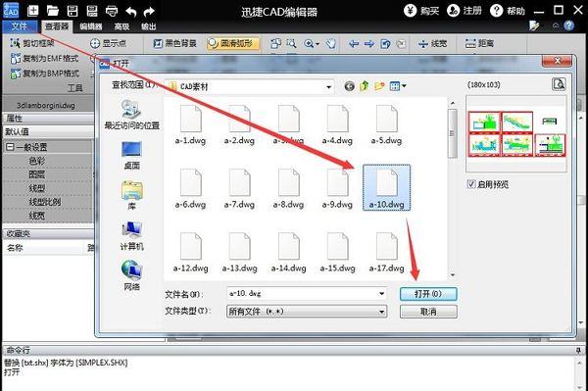
Task: Click the next view right-arrow icon
Action: pos(369,44)
